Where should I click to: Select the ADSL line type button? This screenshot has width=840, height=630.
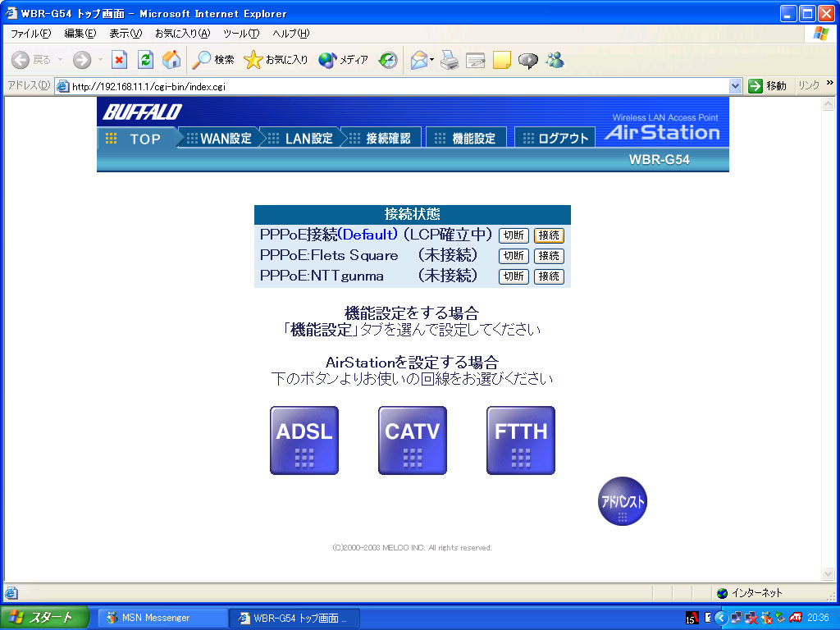click(304, 441)
